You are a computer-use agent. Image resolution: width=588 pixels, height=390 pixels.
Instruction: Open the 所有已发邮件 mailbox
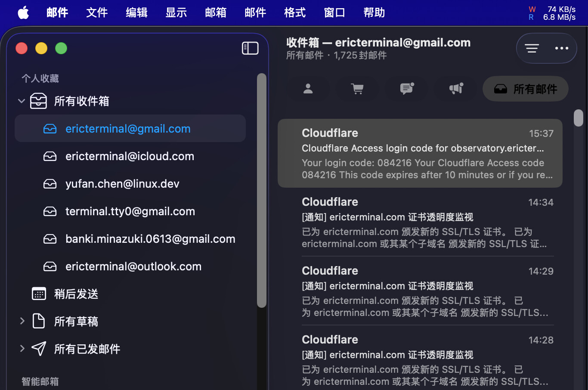(130, 349)
